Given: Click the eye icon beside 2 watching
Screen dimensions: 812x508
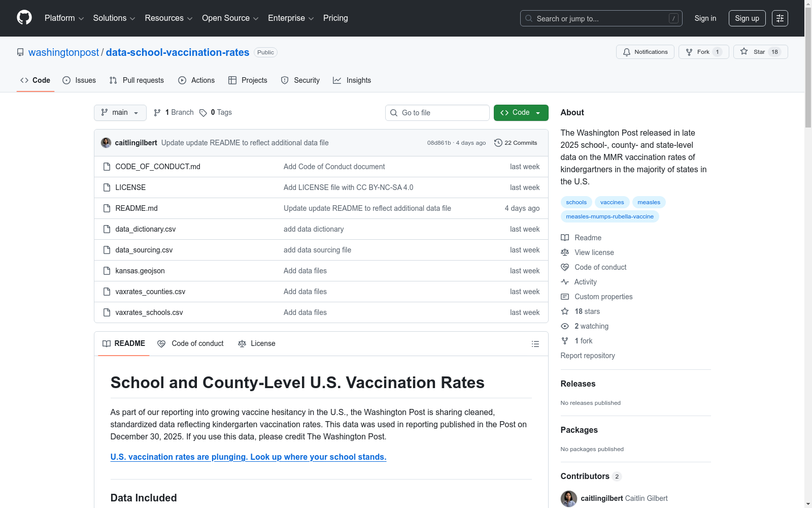Looking at the screenshot, I should 565,326.
